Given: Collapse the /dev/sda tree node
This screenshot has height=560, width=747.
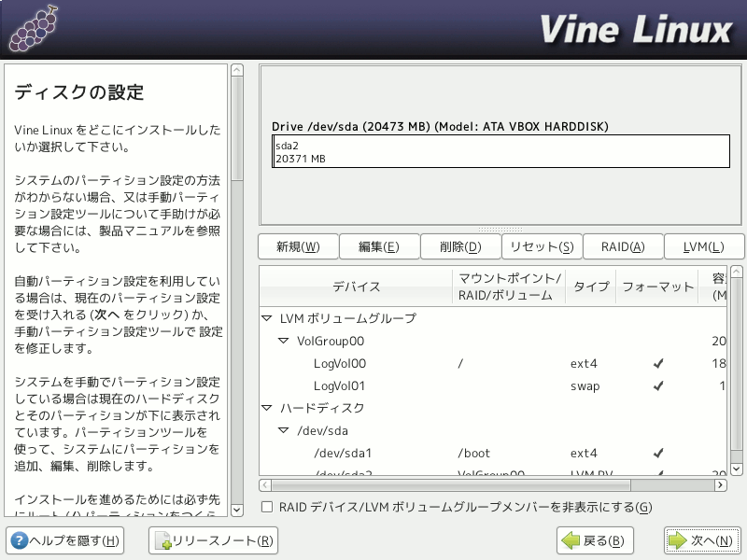Looking at the screenshot, I should 284,430.
